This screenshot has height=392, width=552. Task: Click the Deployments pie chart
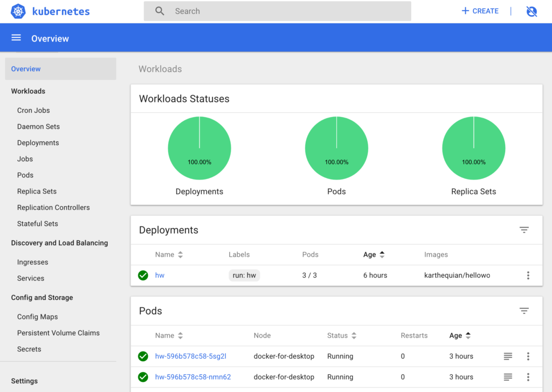(x=199, y=148)
